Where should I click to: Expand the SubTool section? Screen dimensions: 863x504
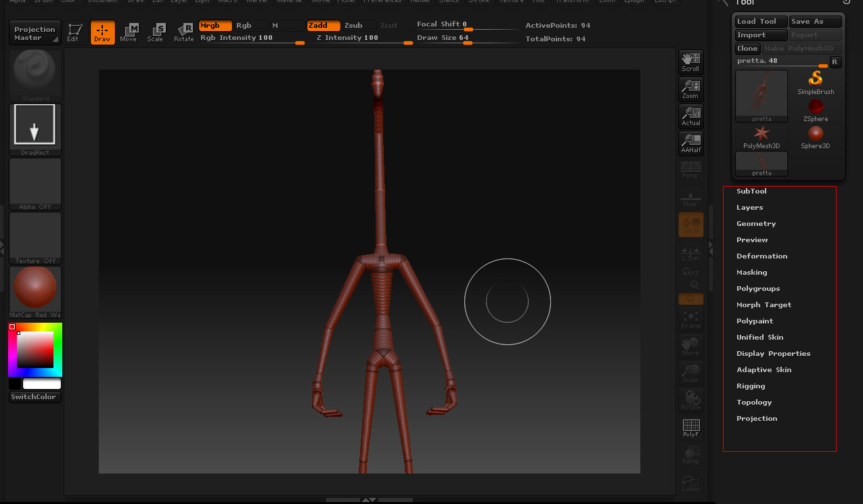point(751,191)
